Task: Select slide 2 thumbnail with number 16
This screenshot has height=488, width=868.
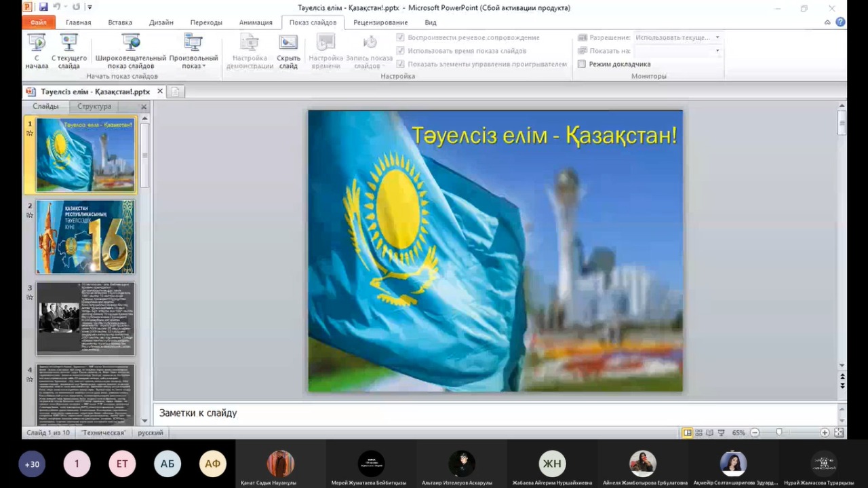Action: [x=85, y=237]
